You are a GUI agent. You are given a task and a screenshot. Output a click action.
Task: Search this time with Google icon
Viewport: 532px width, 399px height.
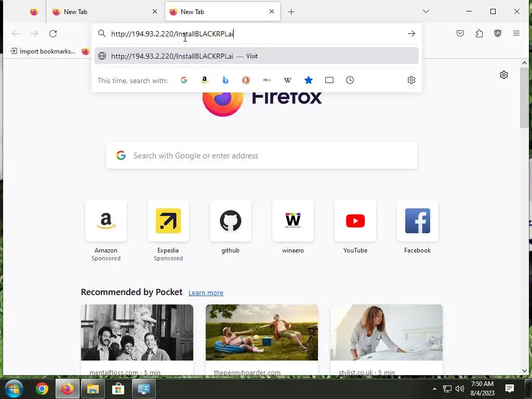click(184, 80)
